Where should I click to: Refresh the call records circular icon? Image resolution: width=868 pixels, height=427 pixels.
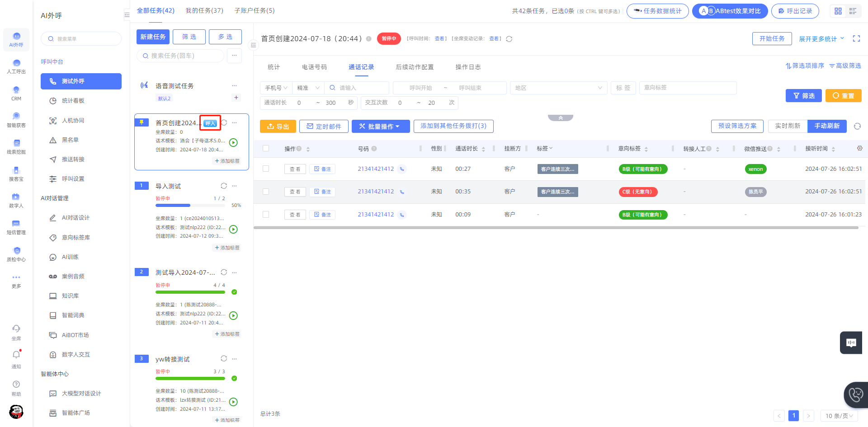857,126
